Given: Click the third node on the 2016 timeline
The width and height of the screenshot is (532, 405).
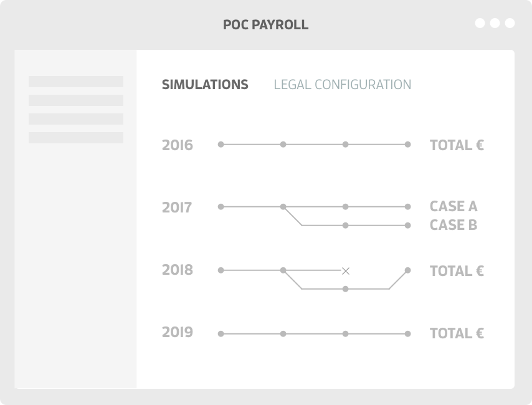Looking at the screenshot, I should pyautogui.click(x=345, y=145).
